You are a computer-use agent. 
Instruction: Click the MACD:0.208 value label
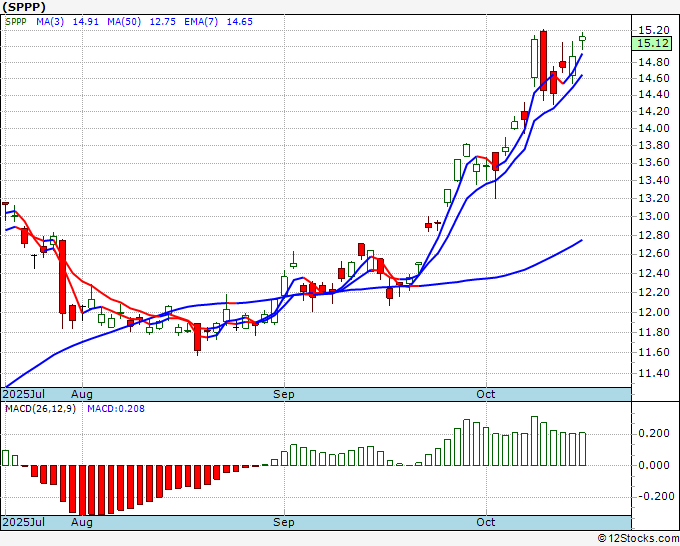[116, 409]
